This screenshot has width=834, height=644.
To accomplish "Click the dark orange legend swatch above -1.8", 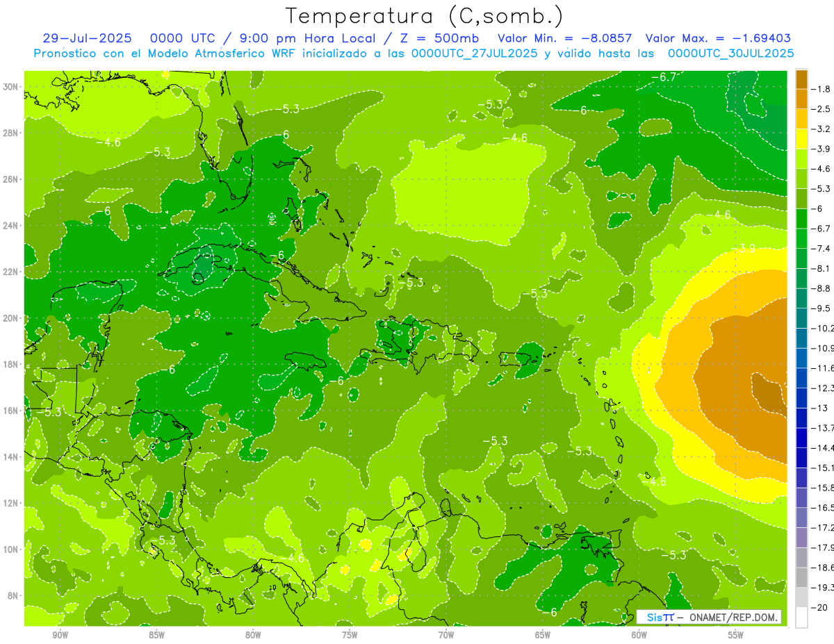I will [801, 79].
